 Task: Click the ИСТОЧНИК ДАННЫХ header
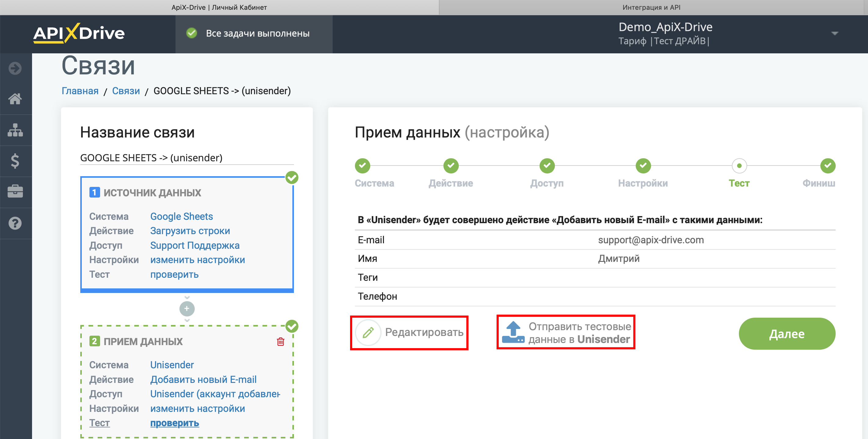(x=152, y=193)
